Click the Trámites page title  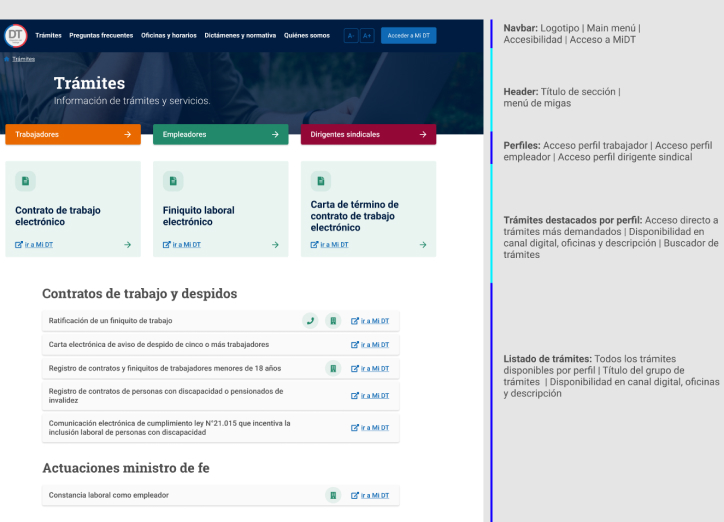click(89, 83)
